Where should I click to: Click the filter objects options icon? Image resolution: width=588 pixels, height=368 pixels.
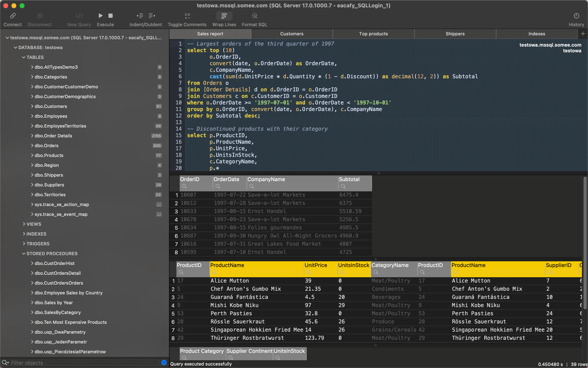pyautogui.click(x=164, y=362)
